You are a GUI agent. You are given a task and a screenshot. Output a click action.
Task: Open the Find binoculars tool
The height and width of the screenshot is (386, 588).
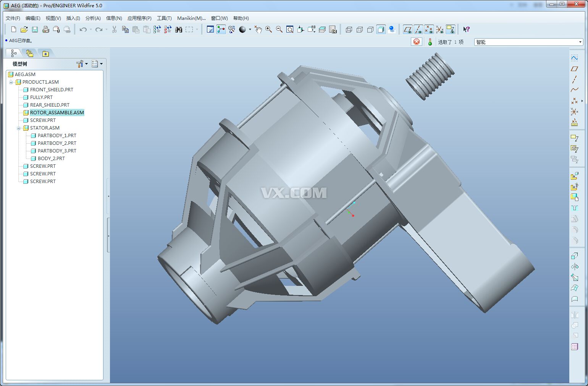tap(178, 29)
